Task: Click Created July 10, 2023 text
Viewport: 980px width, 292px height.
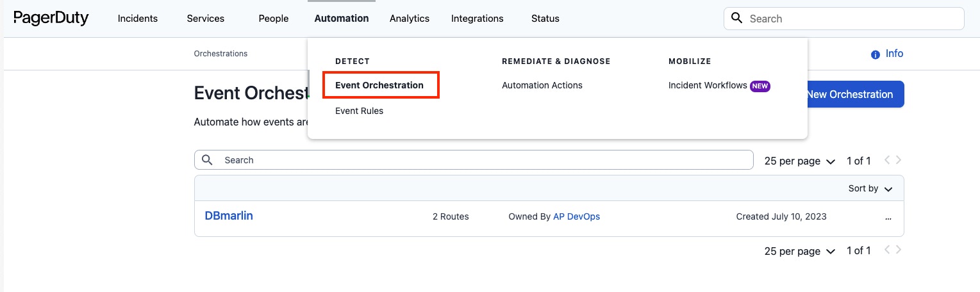Action: [781, 216]
